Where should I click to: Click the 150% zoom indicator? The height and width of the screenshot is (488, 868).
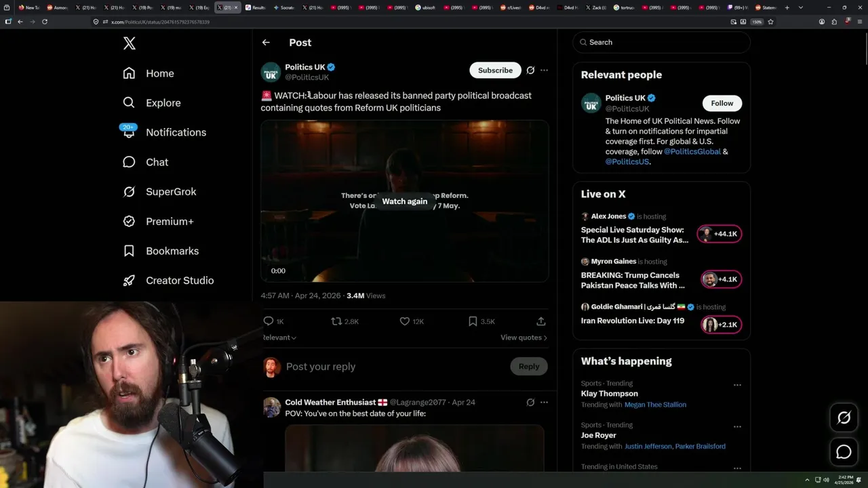click(757, 22)
